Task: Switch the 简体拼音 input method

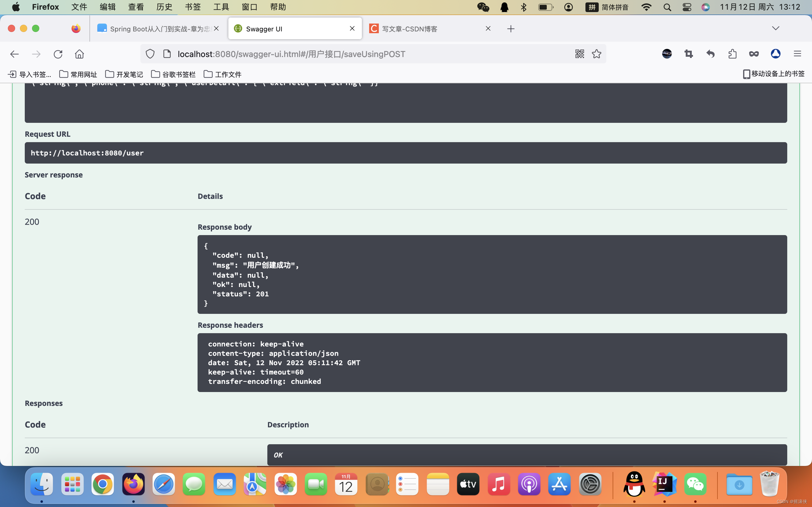Action: (607, 7)
